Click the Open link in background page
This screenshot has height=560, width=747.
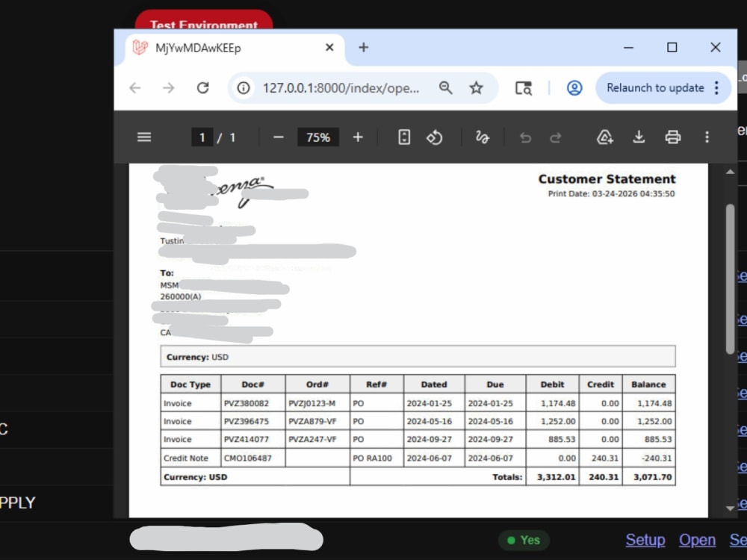(x=698, y=540)
